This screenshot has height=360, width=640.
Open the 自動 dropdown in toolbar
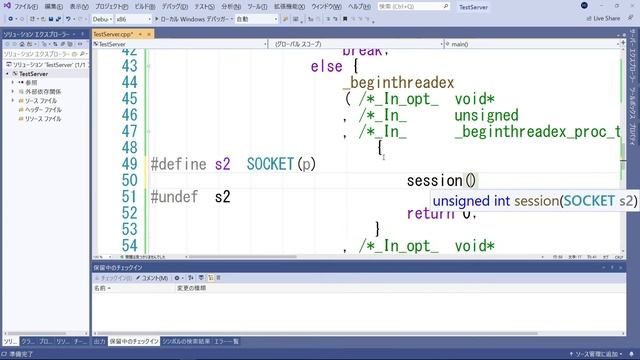257,19
